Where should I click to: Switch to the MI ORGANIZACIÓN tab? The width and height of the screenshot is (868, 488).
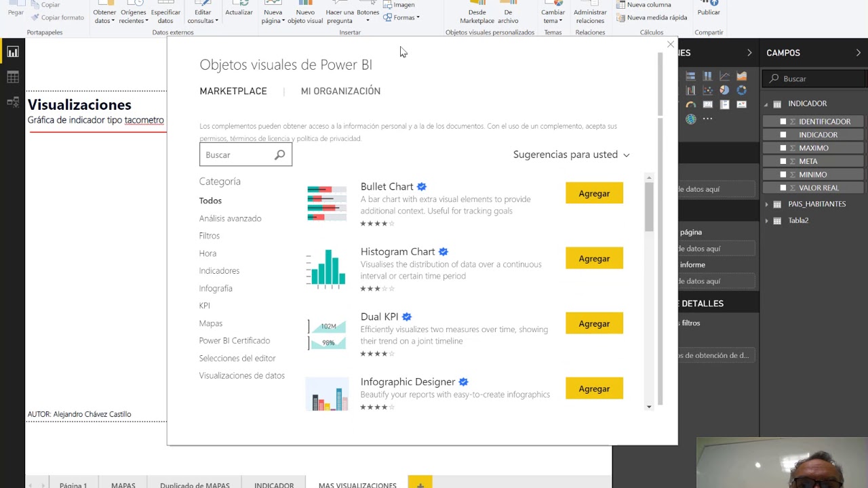pyautogui.click(x=340, y=91)
